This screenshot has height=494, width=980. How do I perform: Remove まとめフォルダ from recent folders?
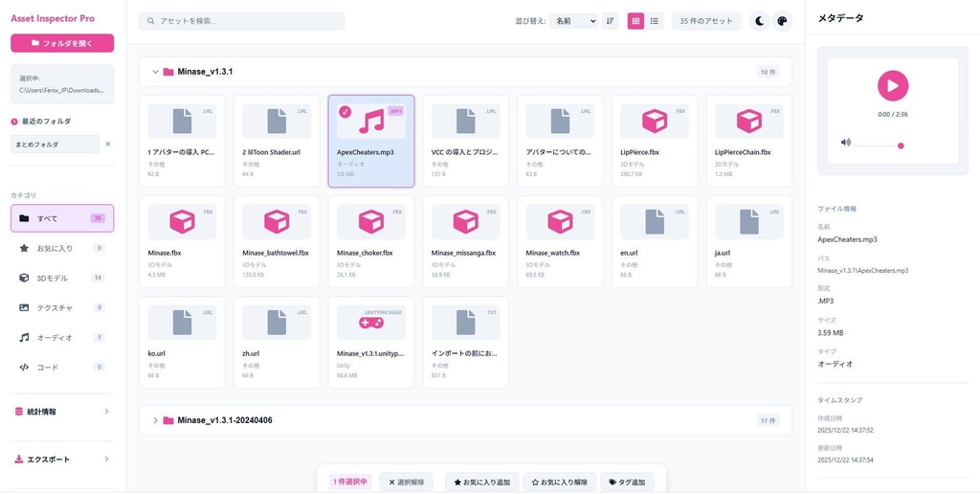point(107,144)
